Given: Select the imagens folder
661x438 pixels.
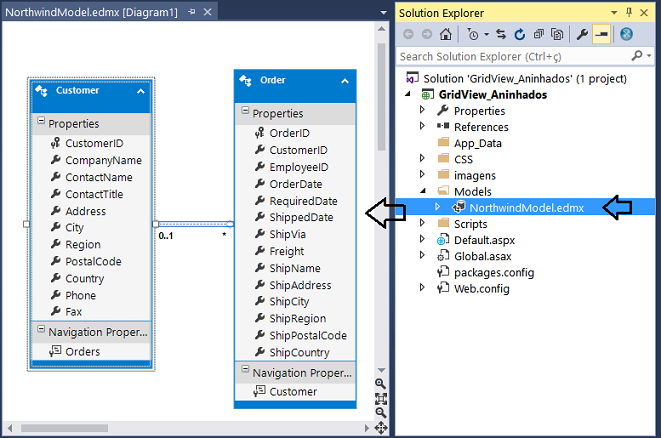Looking at the screenshot, I should tap(475, 175).
